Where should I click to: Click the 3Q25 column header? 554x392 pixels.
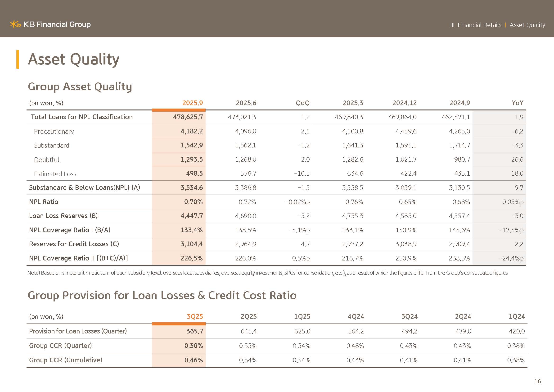tap(195, 316)
